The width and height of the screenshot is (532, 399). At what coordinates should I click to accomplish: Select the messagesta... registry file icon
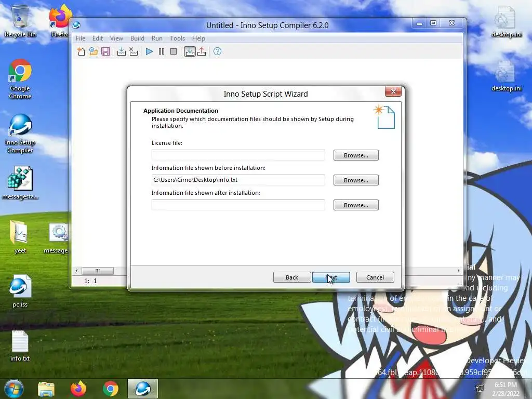tap(20, 183)
